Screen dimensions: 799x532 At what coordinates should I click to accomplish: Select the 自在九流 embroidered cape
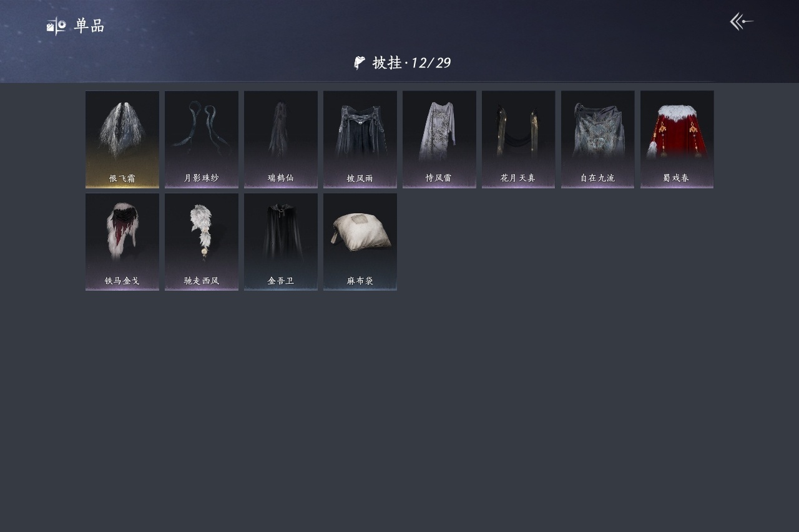tap(598, 139)
